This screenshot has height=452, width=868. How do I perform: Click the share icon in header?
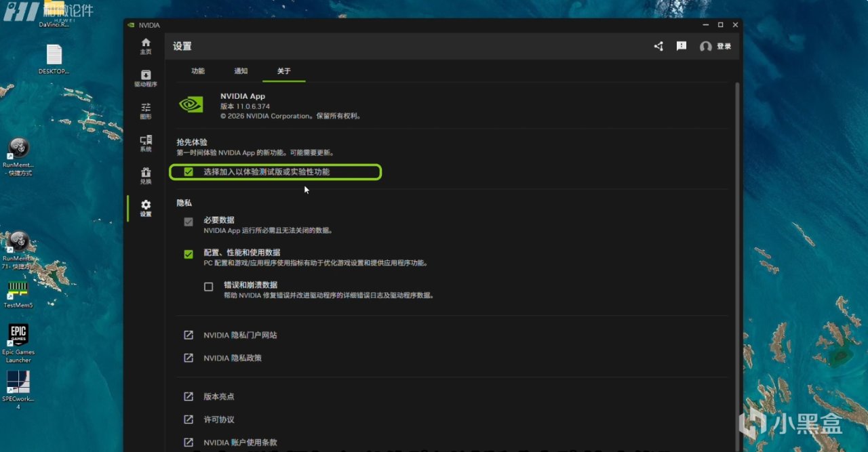658,46
